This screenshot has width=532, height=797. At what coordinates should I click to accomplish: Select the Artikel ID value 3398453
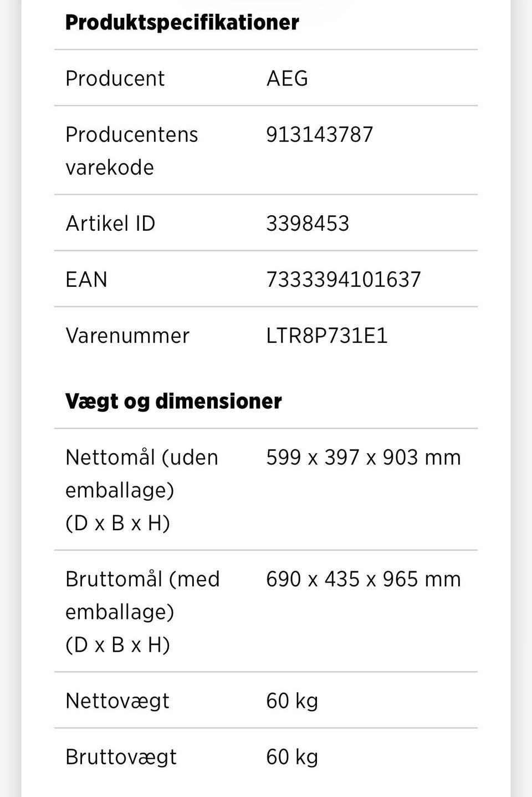coord(308,224)
